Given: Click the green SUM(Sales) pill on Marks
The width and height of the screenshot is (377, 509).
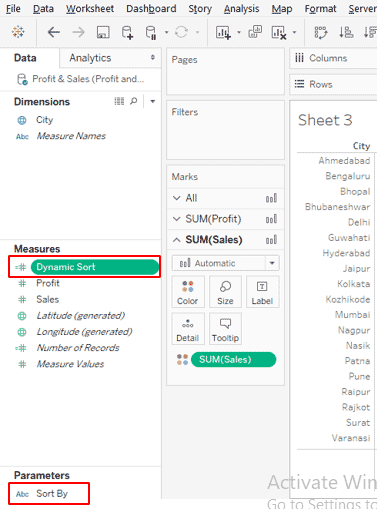Looking at the screenshot, I should pos(234,360).
